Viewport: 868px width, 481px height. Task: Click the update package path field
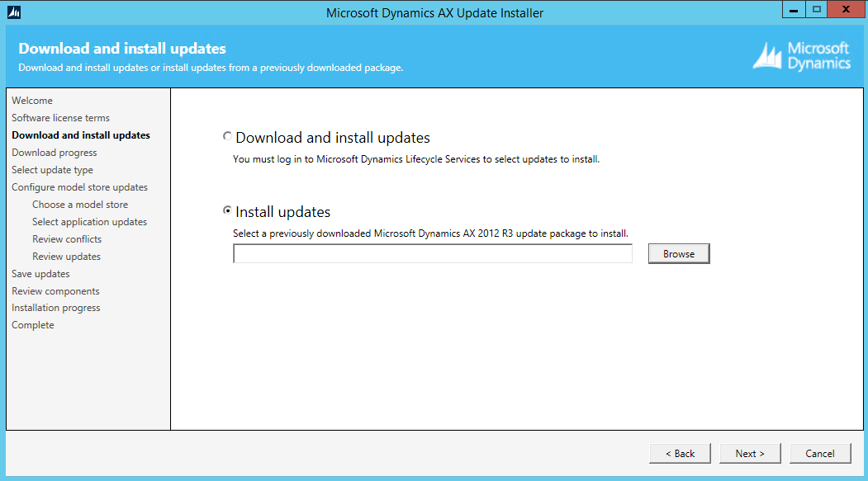click(x=432, y=254)
